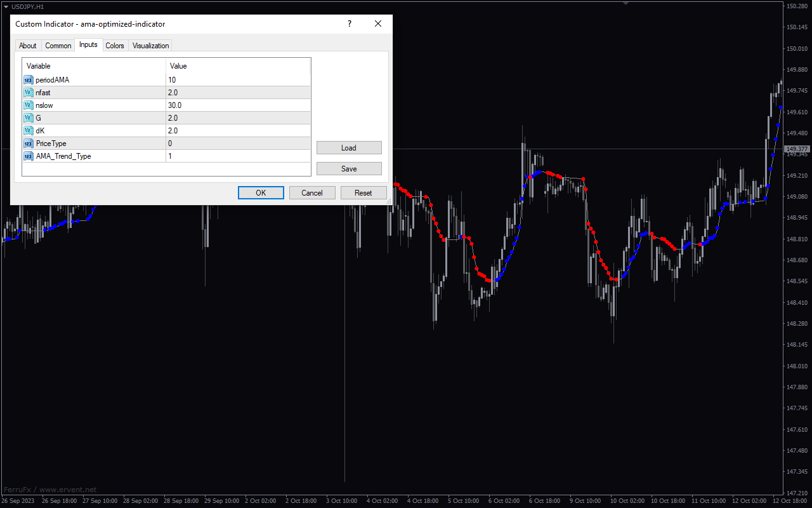Open the USDJPY,H1 chart menu arrow
The image size is (812, 508).
(6, 6)
